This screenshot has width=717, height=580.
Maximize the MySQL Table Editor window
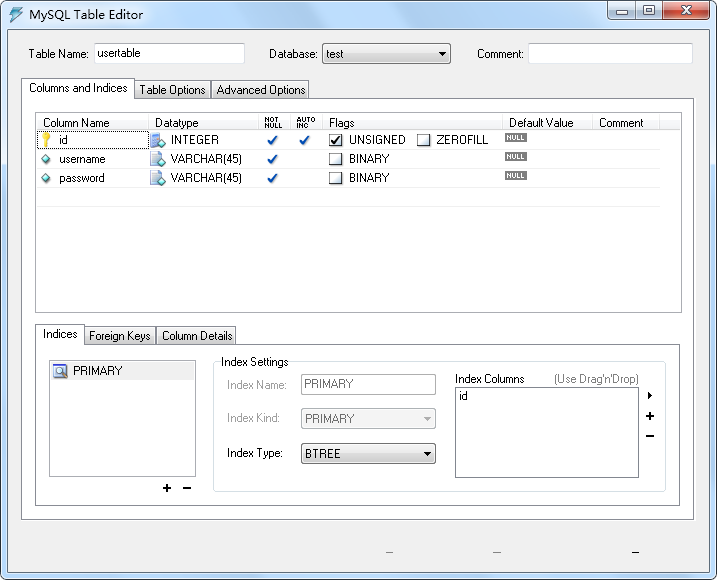coord(649,11)
